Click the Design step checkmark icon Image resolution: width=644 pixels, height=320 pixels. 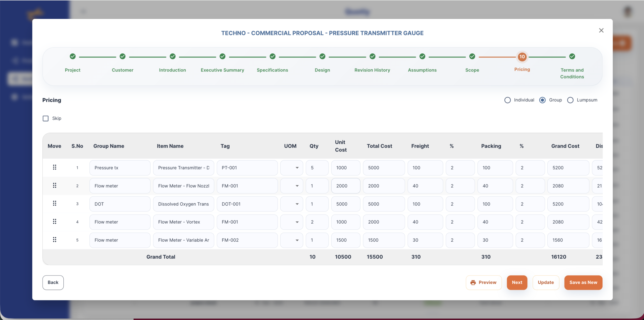pos(322,56)
